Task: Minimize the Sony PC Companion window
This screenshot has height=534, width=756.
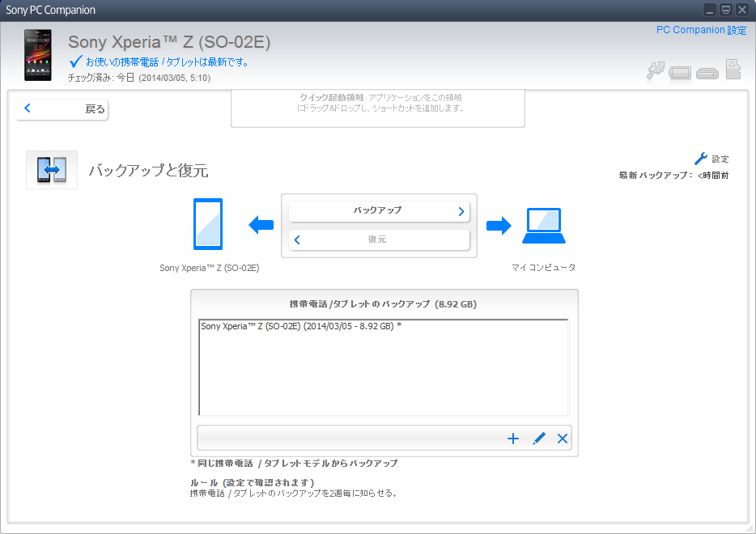Action: tap(710, 11)
